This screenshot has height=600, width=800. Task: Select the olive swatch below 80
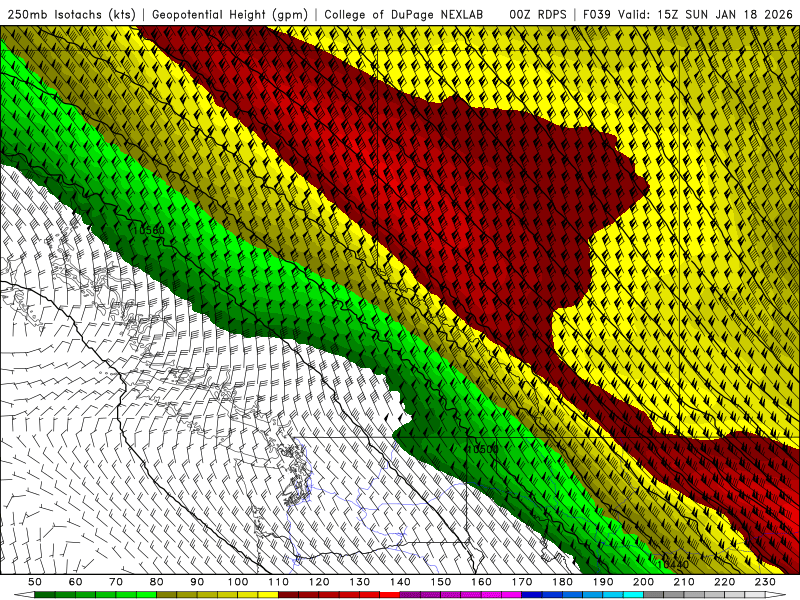pos(166,595)
